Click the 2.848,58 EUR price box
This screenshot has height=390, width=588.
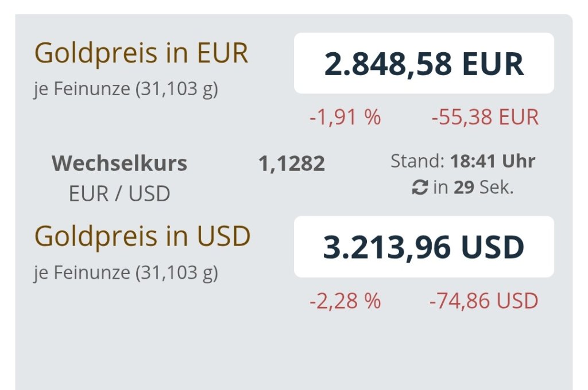click(424, 63)
